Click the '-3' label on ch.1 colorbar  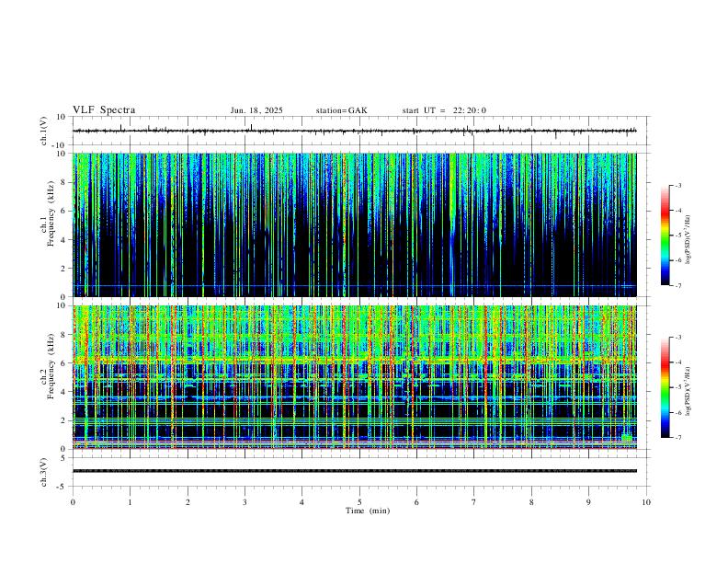point(677,185)
